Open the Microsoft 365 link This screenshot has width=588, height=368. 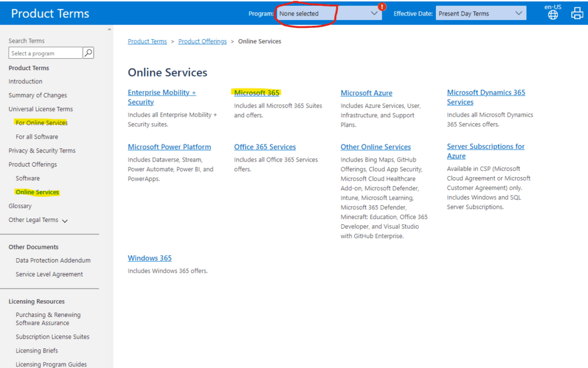pos(257,93)
